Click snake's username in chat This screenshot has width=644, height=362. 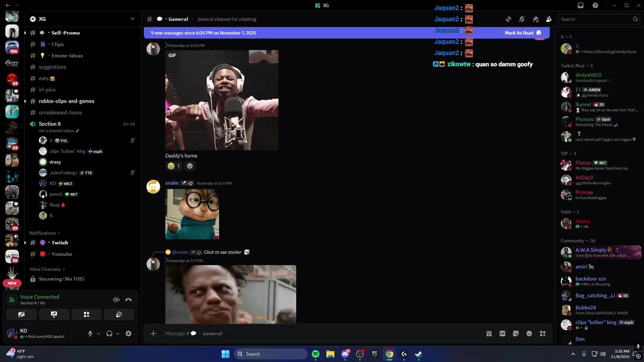point(172,183)
